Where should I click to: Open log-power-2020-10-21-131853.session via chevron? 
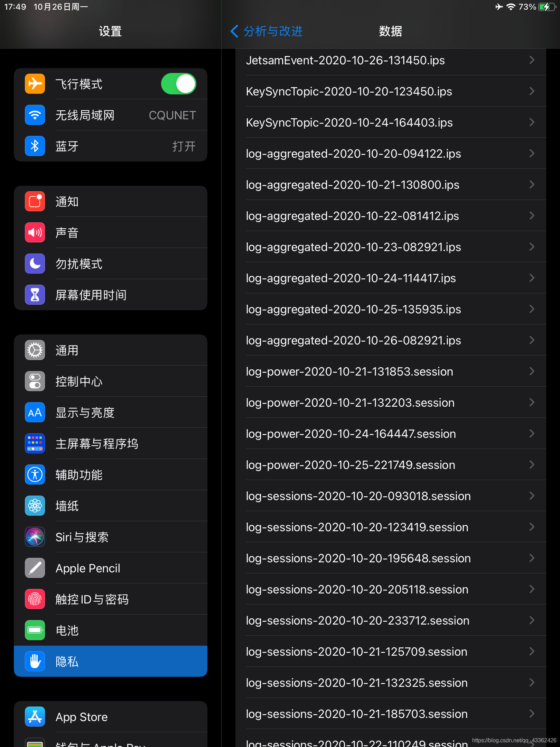click(531, 371)
